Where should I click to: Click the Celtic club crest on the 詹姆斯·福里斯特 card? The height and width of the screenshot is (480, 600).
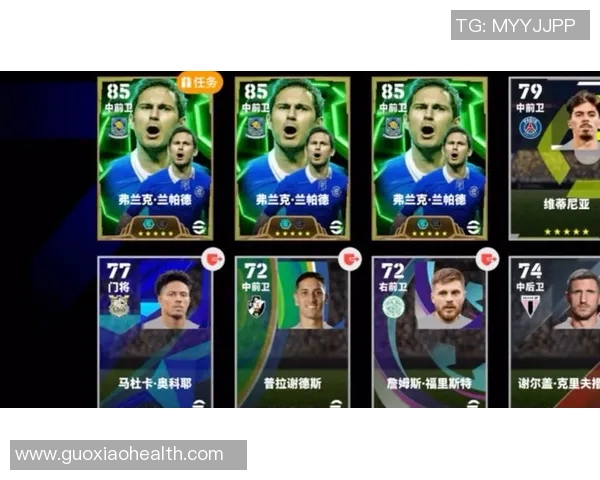point(393,307)
